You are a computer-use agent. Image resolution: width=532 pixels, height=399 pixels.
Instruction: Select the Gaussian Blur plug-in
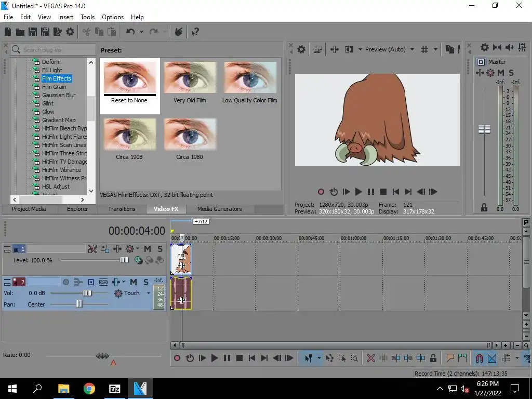click(58, 95)
